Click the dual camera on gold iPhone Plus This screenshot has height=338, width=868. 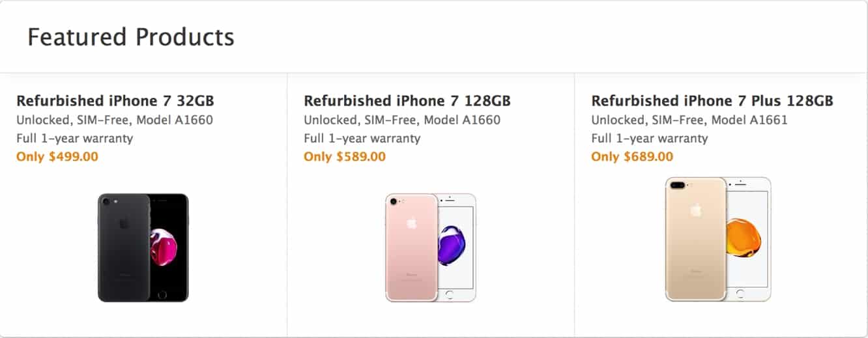677,186
